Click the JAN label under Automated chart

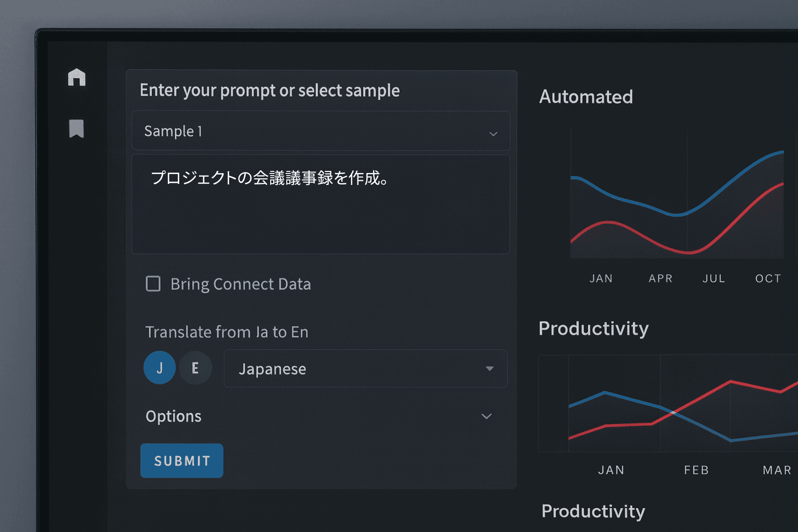point(601,278)
